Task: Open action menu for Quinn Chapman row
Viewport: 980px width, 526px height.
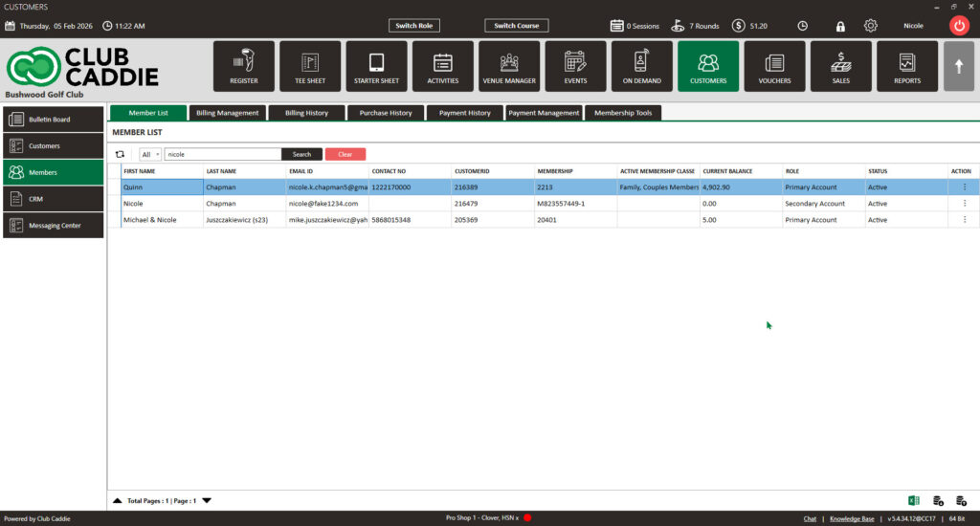Action: tap(964, 187)
